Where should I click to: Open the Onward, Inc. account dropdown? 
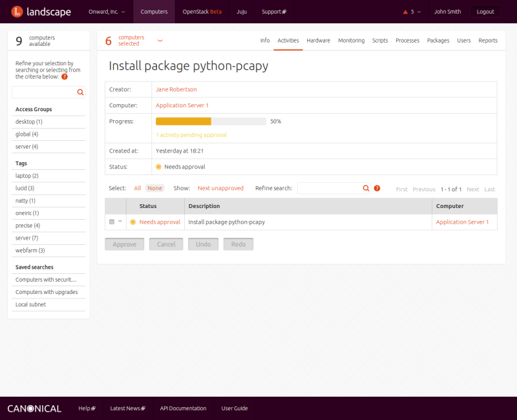[107, 12]
